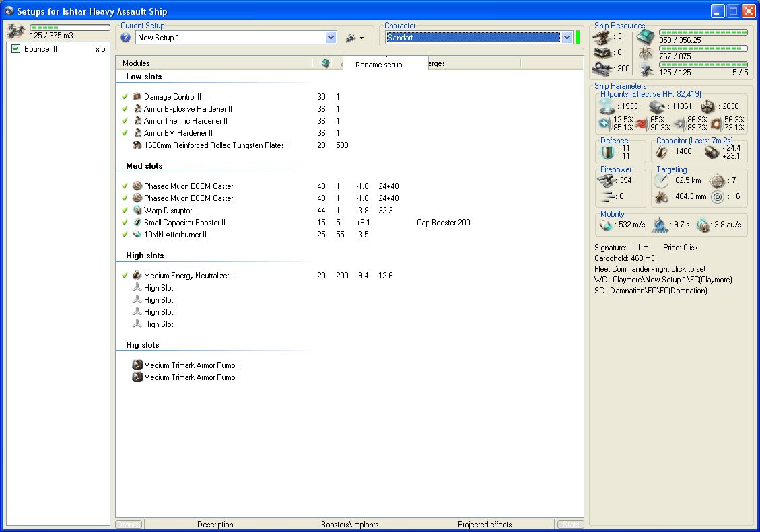Click the CPU column header icon
This screenshot has width=760, height=532.
point(326,63)
